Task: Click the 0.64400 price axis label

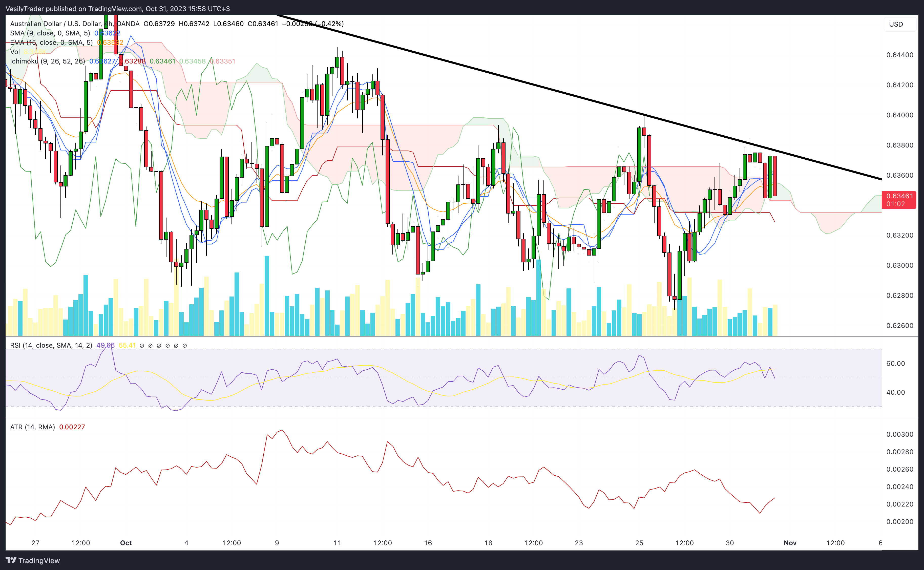Action: tap(900, 55)
